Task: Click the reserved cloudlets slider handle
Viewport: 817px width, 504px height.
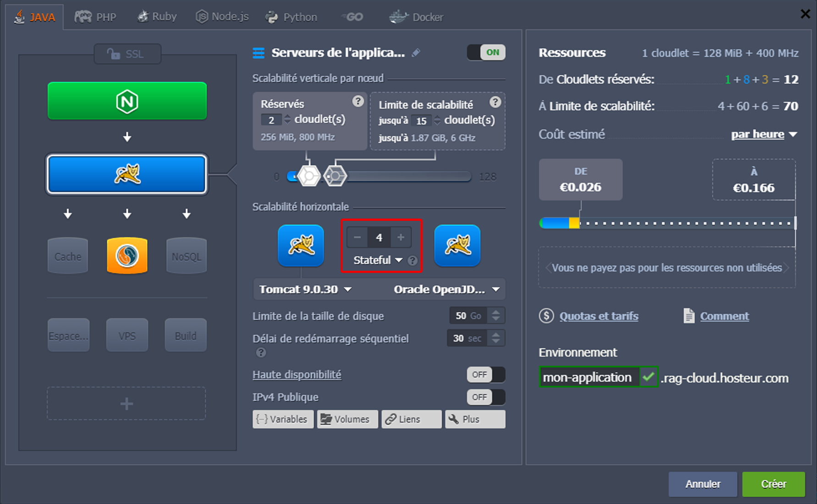Action: 309,176
